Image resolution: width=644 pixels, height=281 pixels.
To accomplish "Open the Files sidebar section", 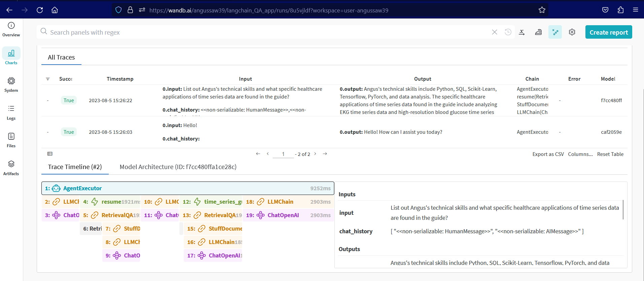I will (11, 140).
